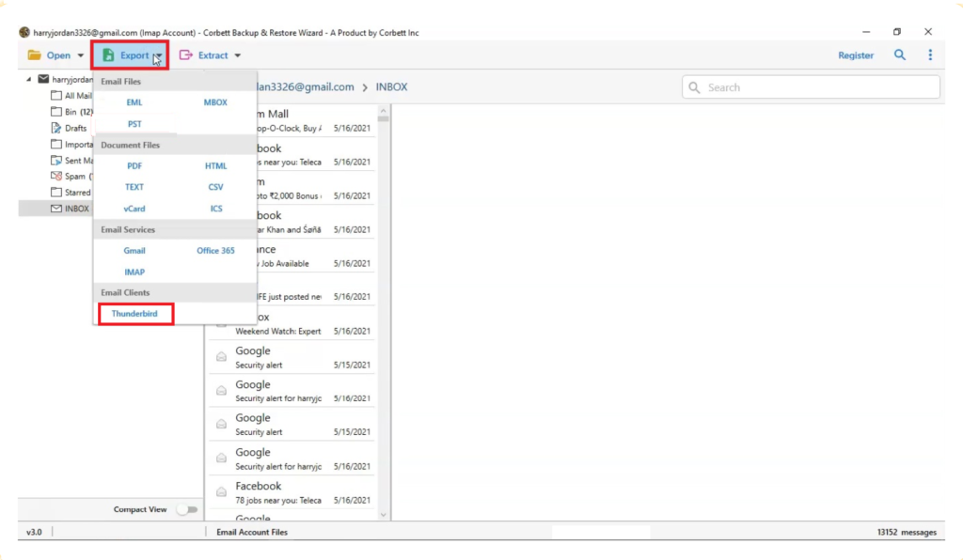Open Facebook 78 jobs near you email
Screen dimensions: 963x560
coord(292,492)
